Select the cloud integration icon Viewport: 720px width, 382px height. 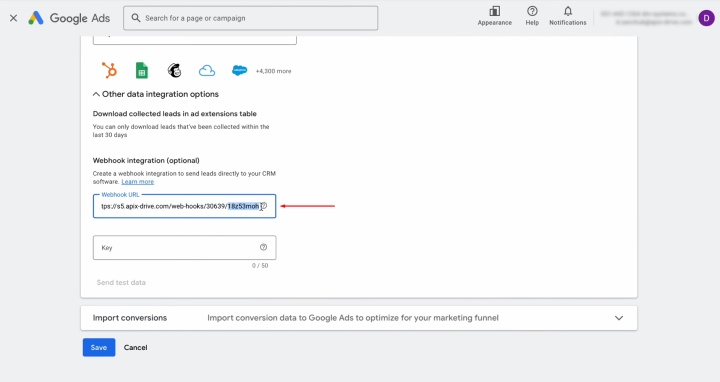[x=207, y=71]
